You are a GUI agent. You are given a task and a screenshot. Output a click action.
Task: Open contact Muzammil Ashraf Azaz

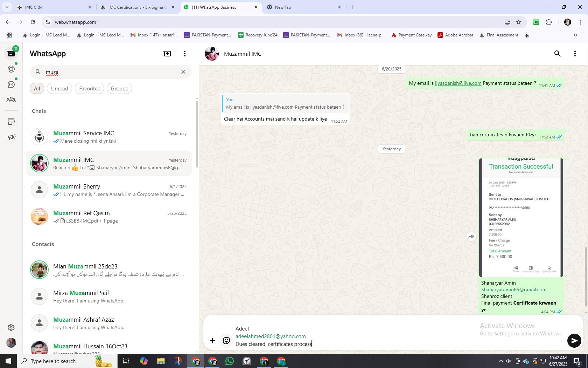click(x=109, y=323)
